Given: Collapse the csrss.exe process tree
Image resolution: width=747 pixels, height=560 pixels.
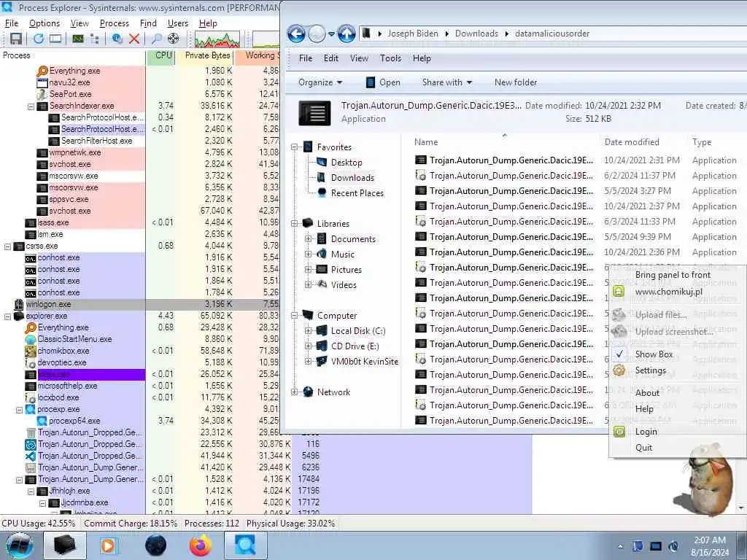Looking at the screenshot, I should pyautogui.click(x=7, y=246).
